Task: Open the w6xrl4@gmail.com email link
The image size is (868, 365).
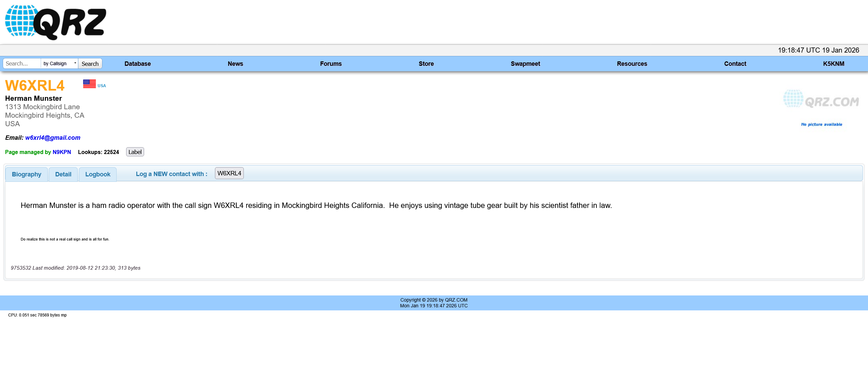Action: (53, 137)
